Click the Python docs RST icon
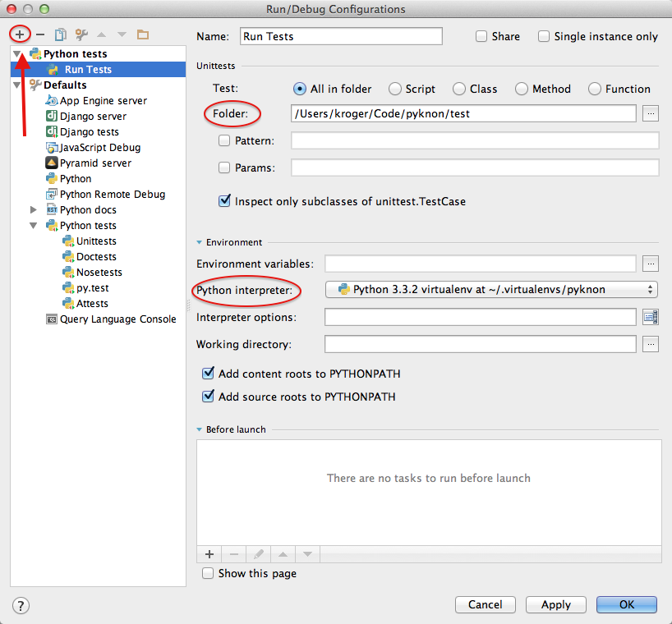 coord(52,210)
